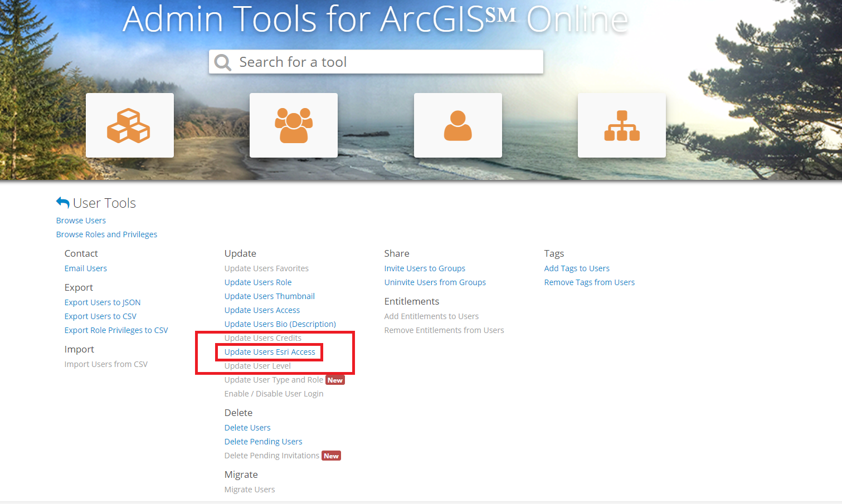This screenshot has width=842, height=504.
Task: Choose Uninvite Users from Groups
Action: (x=435, y=282)
